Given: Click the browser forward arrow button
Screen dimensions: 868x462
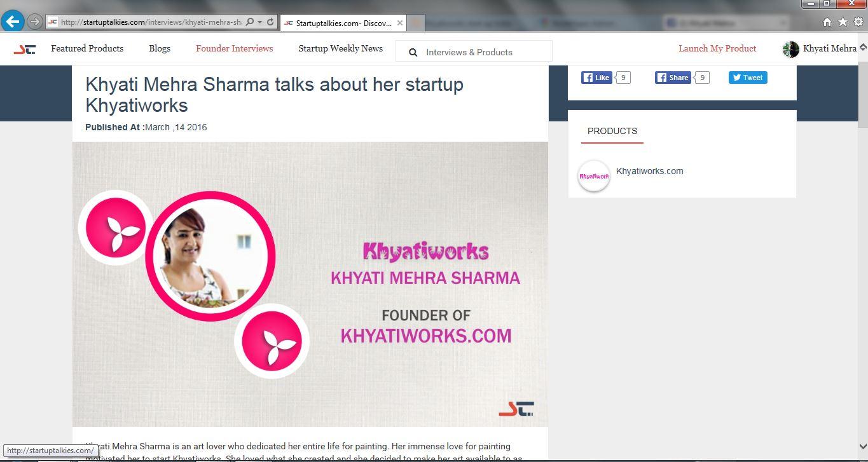Looking at the screenshot, I should [x=35, y=22].
